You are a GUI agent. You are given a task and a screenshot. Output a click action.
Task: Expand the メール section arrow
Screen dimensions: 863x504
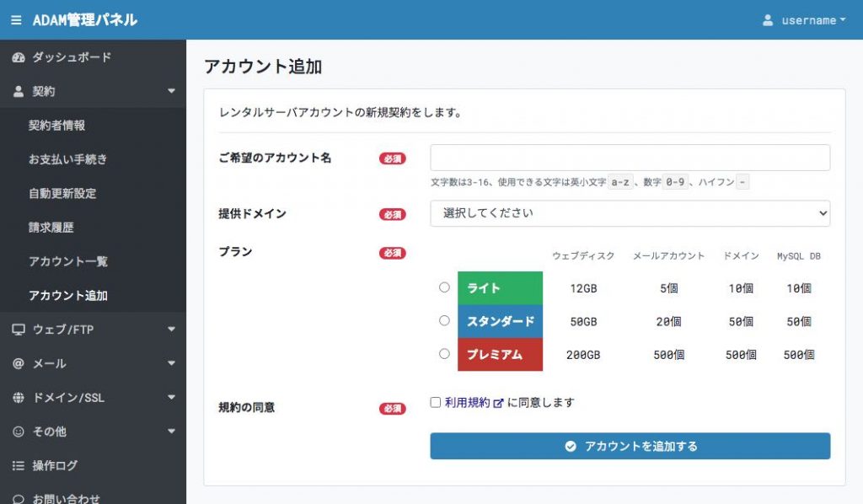tap(172, 363)
